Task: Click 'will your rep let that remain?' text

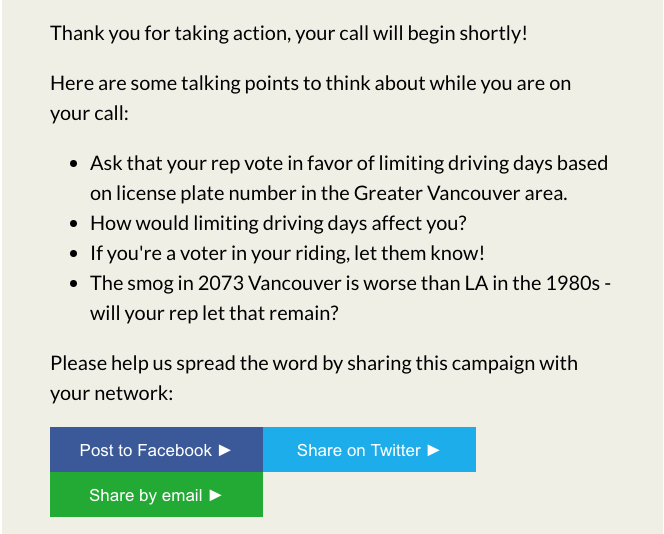Action: tap(214, 314)
